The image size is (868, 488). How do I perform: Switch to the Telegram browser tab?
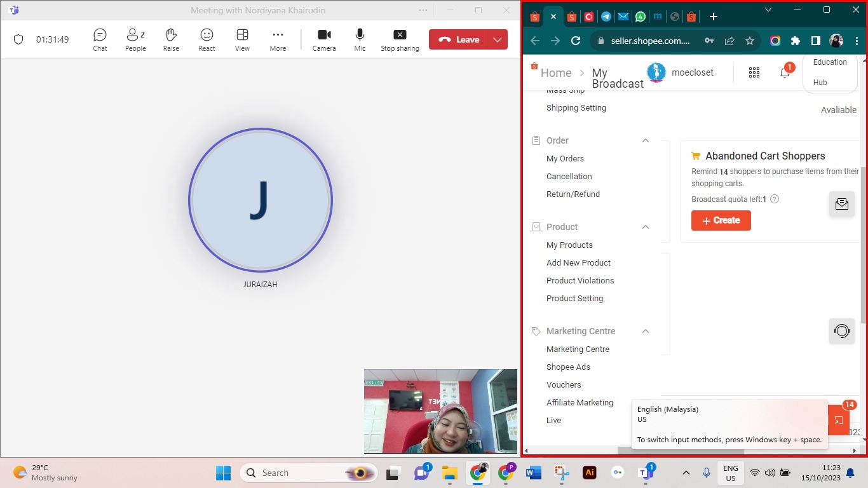pos(606,17)
